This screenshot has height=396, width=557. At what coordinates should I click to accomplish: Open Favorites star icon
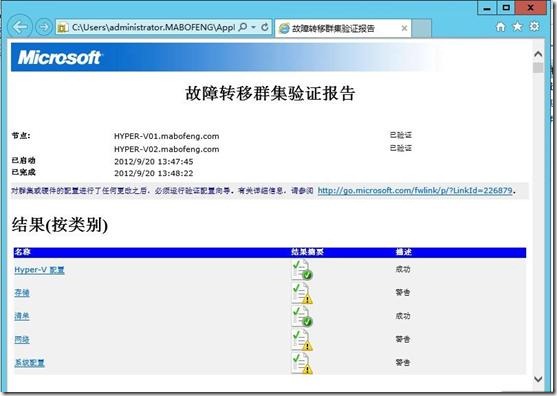(x=518, y=27)
